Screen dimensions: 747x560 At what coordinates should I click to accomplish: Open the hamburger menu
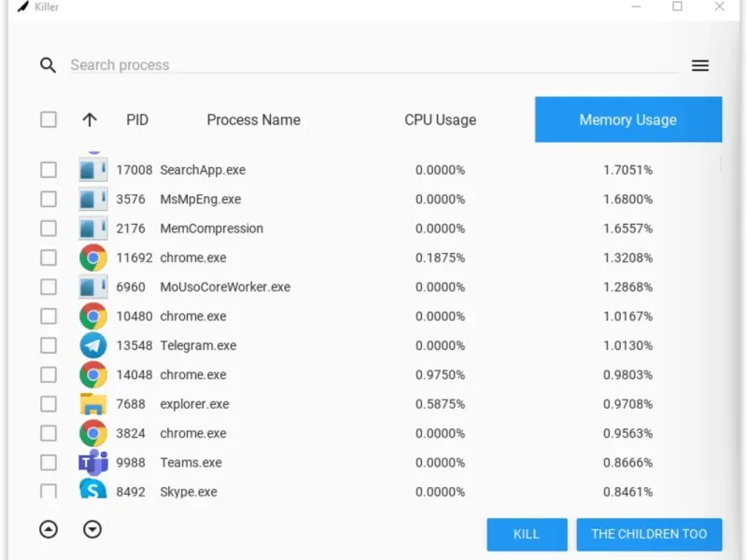click(x=700, y=65)
